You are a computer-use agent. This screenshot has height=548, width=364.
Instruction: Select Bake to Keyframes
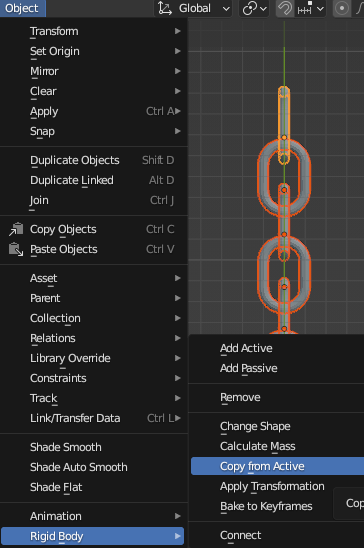266,506
